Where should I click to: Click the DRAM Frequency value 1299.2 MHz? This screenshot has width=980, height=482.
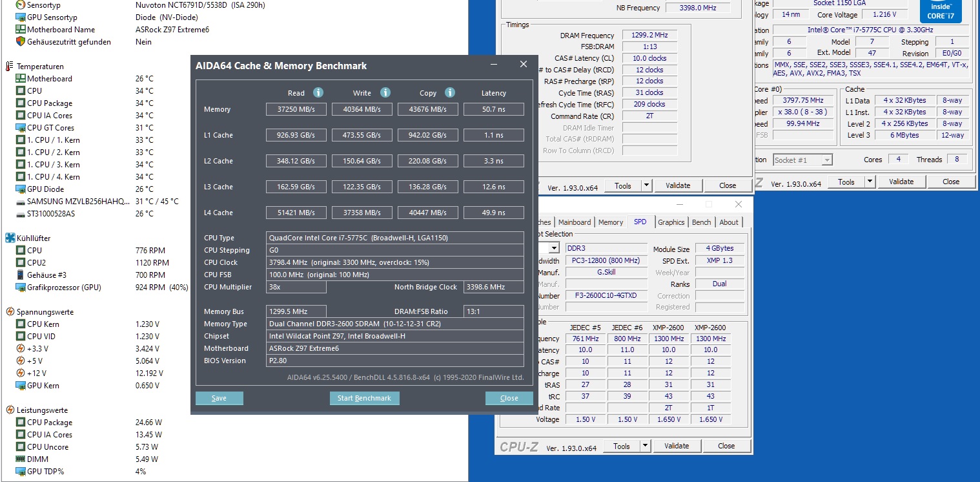(x=650, y=36)
